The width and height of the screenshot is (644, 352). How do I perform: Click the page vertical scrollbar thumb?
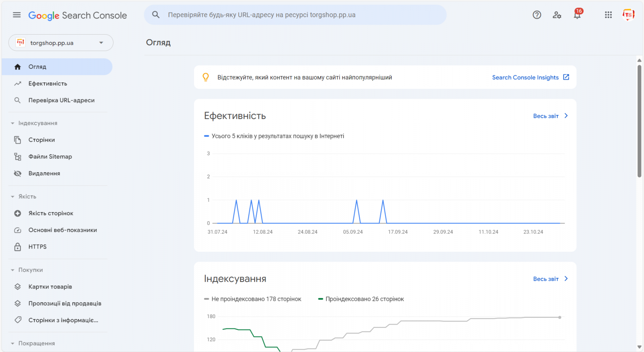tap(639, 121)
